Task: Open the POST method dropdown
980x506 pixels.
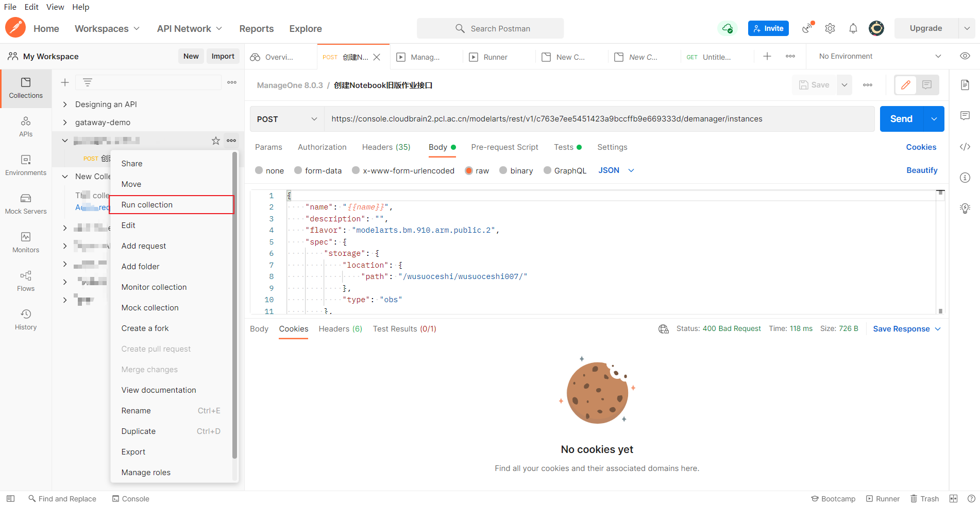Action: click(287, 119)
